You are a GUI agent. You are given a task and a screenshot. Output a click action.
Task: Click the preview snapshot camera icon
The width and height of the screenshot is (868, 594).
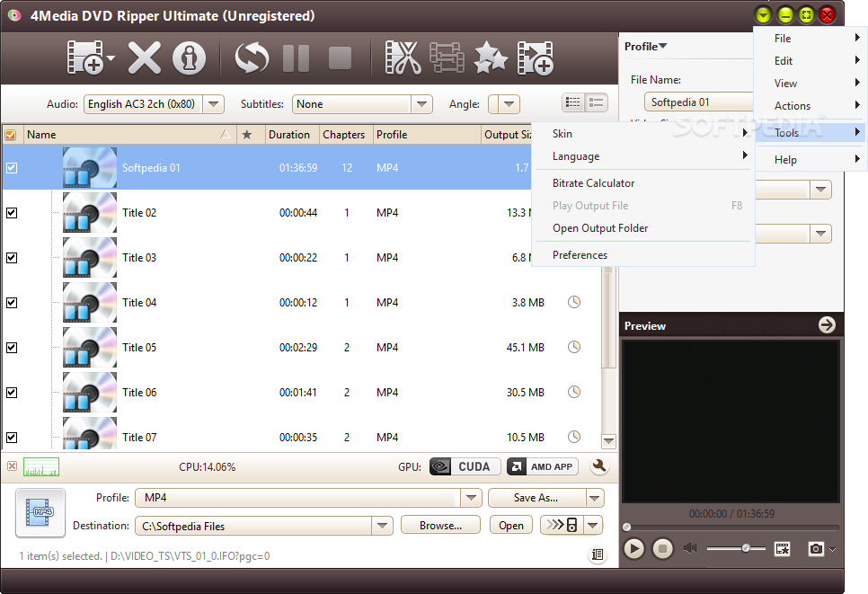click(x=815, y=548)
